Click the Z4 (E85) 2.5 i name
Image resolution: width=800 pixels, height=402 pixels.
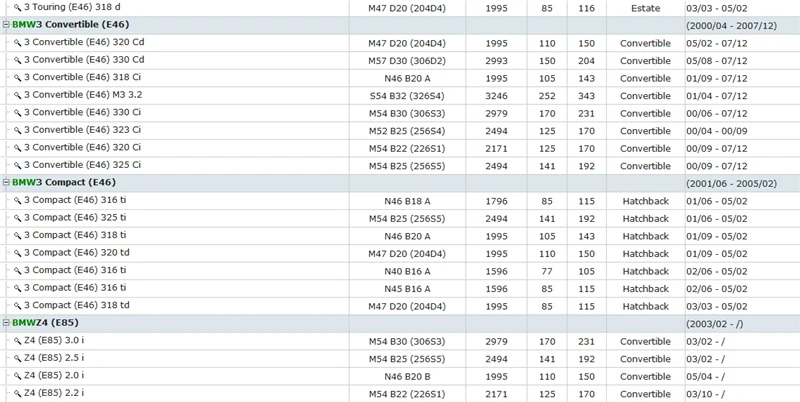tap(54, 358)
